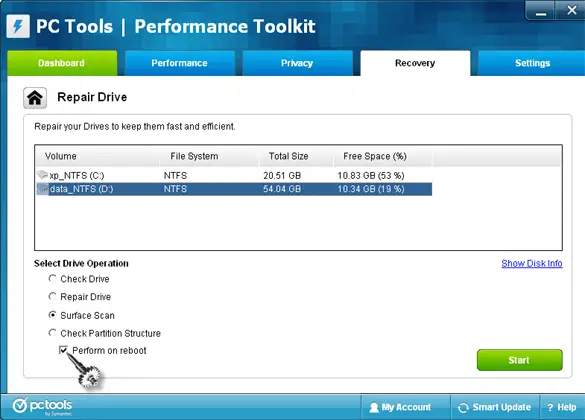585x420 pixels.
Task: Open My Account in the footer
Action: click(x=406, y=407)
